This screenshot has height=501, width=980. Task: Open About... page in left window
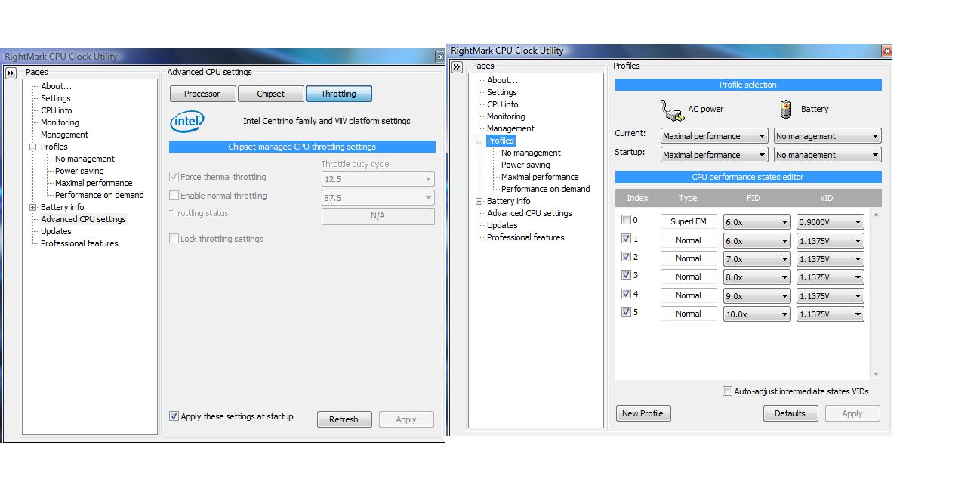[x=56, y=86]
